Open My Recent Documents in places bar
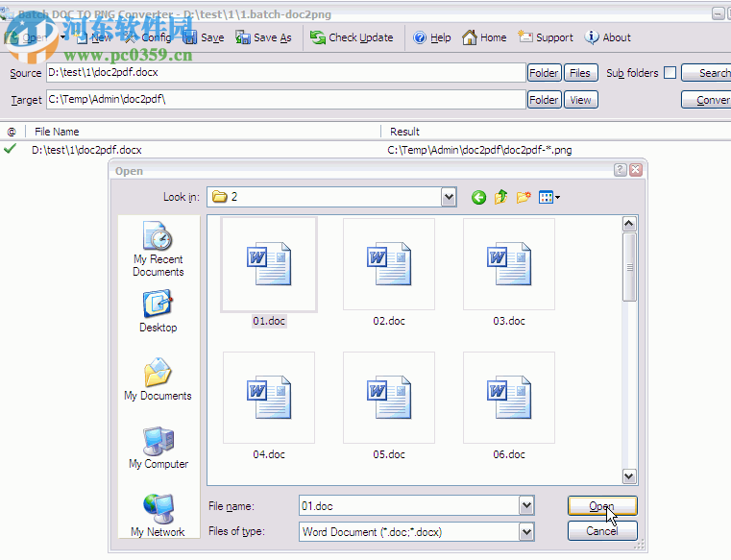Image resolution: width=731 pixels, height=560 pixels. point(158,250)
